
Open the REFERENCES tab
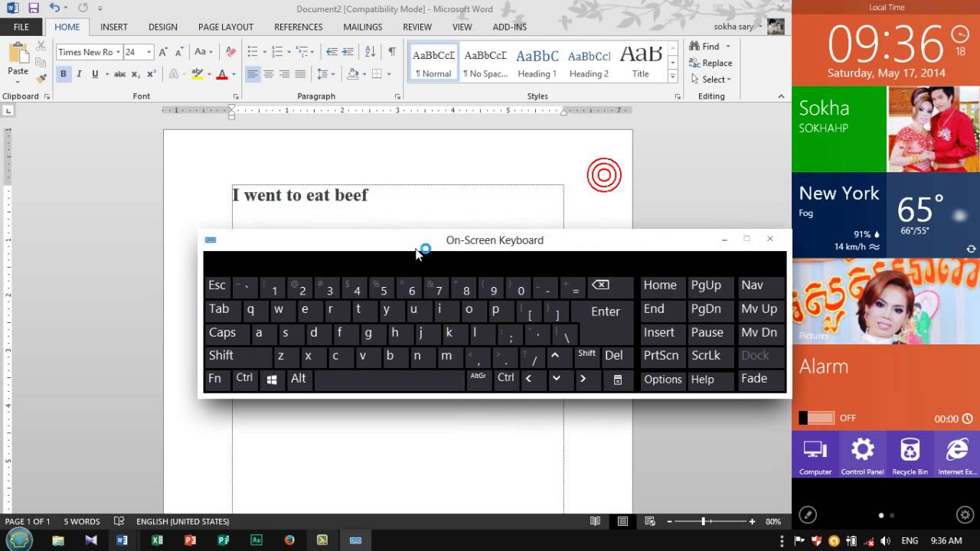[299, 27]
